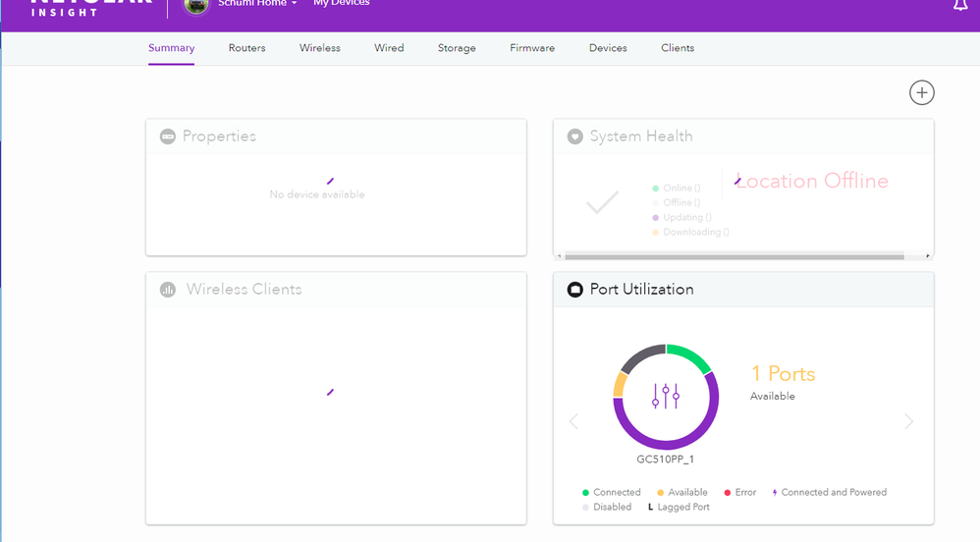Open notifications via the bell icon

pos(960,5)
